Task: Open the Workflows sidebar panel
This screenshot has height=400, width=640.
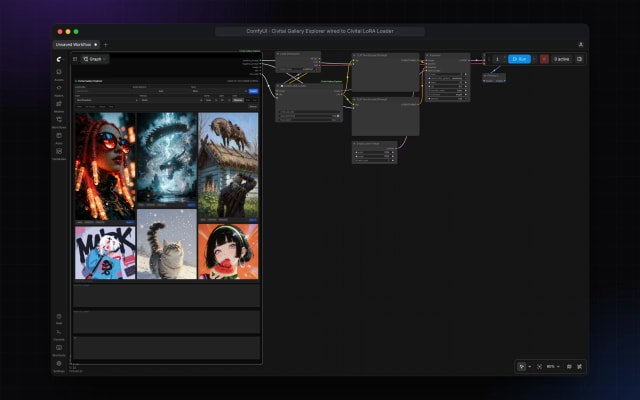Action: [x=59, y=122]
